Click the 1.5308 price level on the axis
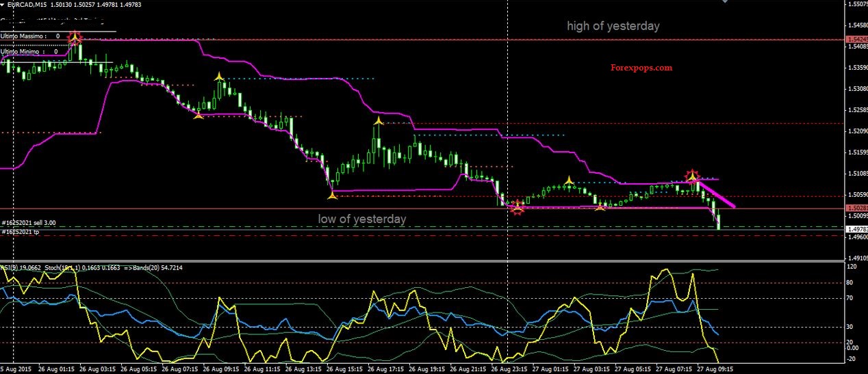The height and width of the screenshot is (374, 868). tap(858, 89)
